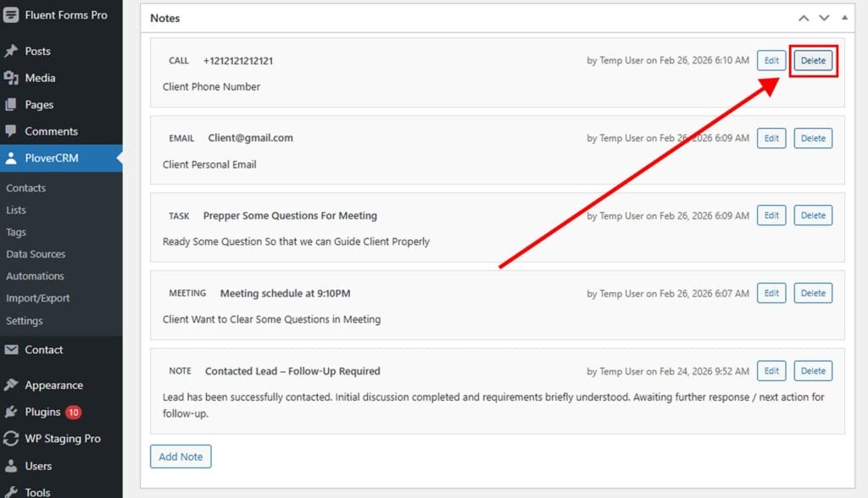Click the WP Staging Pro icon

[11, 439]
